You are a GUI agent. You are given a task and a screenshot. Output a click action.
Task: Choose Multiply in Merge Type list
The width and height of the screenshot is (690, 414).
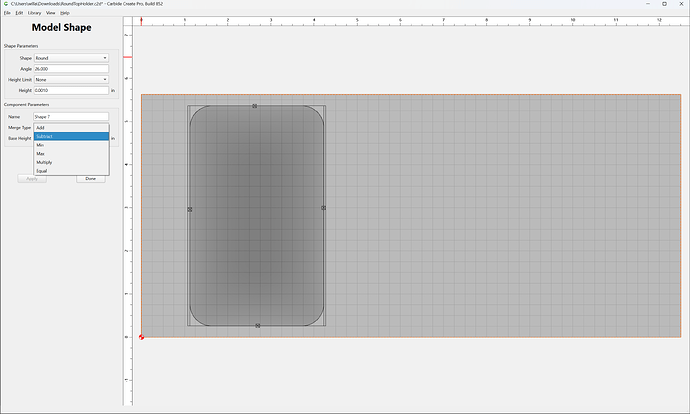click(71, 162)
